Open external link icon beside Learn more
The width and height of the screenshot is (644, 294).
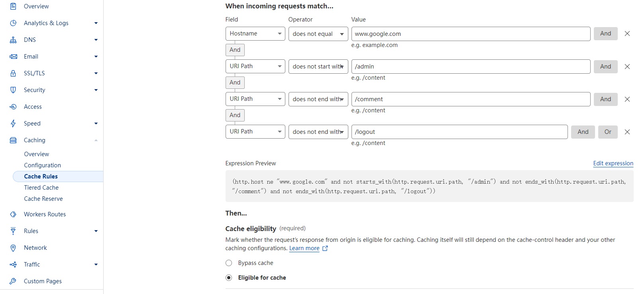click(x=325, y=248)
